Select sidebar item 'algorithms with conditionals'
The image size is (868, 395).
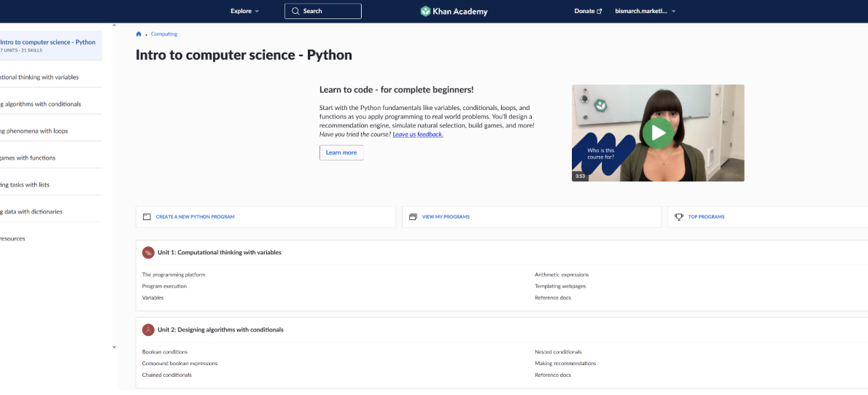[x=41, y=104]
